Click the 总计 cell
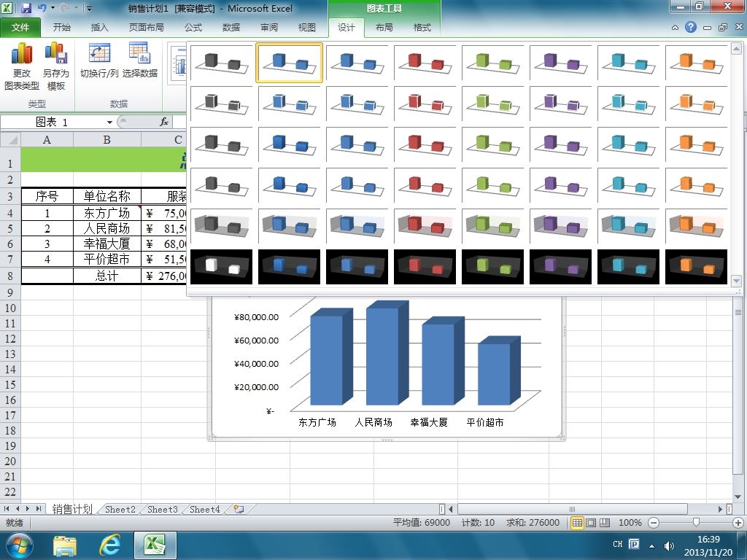 click(x=107, y=276)
